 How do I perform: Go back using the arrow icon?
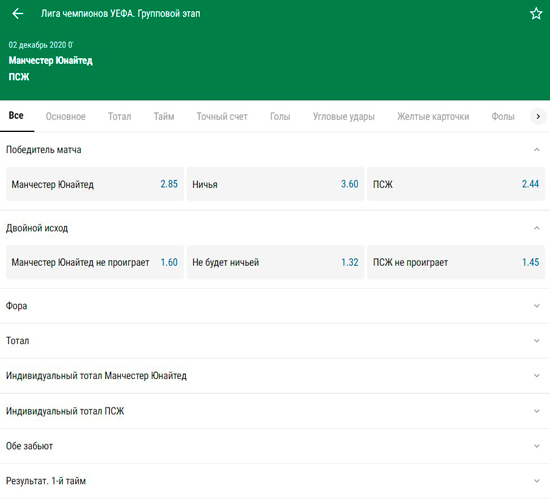18,14
